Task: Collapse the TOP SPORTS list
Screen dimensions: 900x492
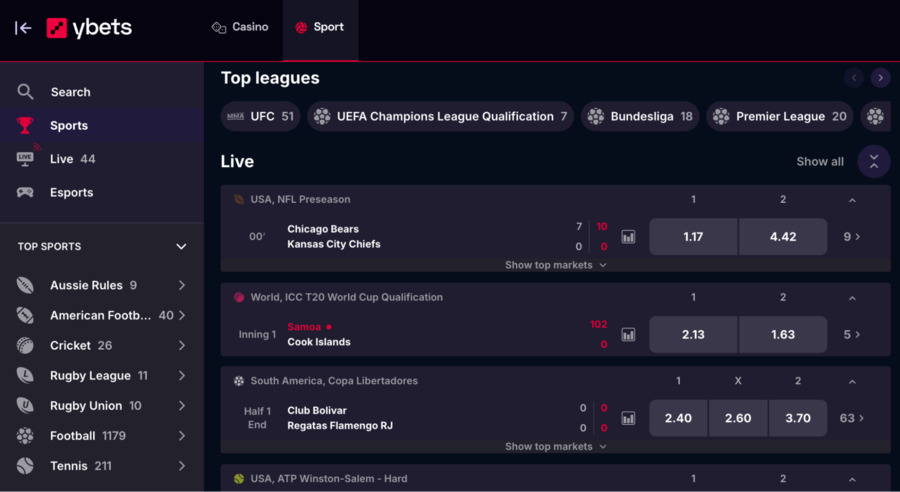Action: coord(181,246)
